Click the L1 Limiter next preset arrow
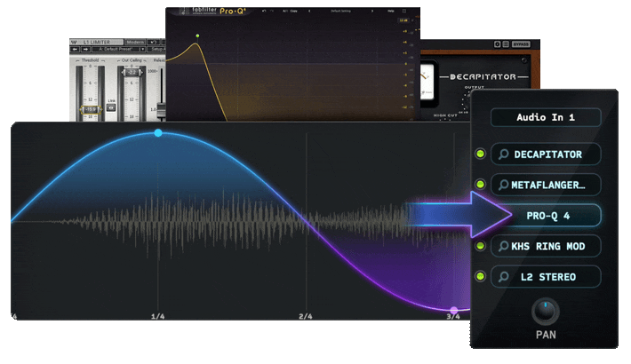 tap(85, 49)
